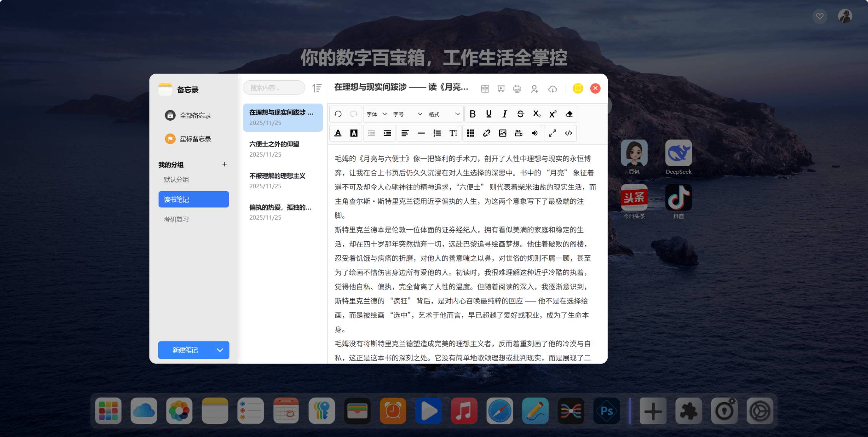Open 星标备忘录 starred notes
868x437 pixels.
(x=195, y=139)
